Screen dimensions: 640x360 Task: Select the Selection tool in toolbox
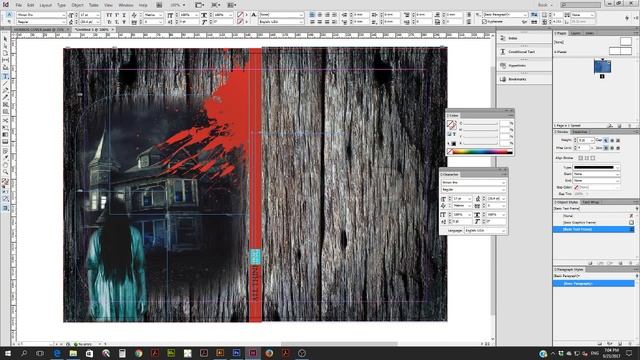(x=5, y=39)
